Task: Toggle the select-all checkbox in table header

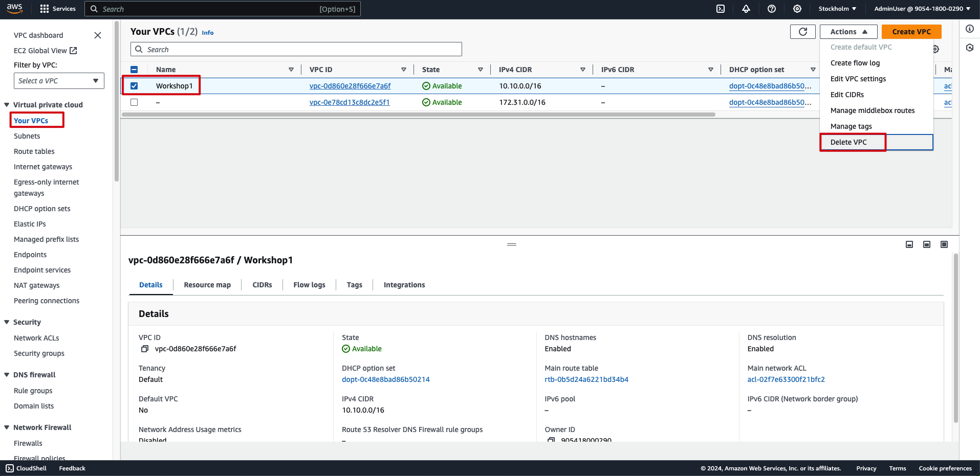Action: click(134, 70)
